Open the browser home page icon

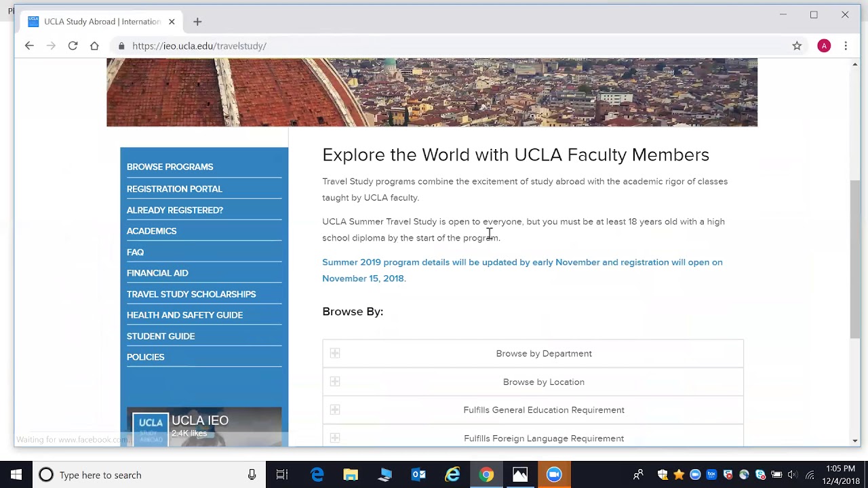pos(94,45)
